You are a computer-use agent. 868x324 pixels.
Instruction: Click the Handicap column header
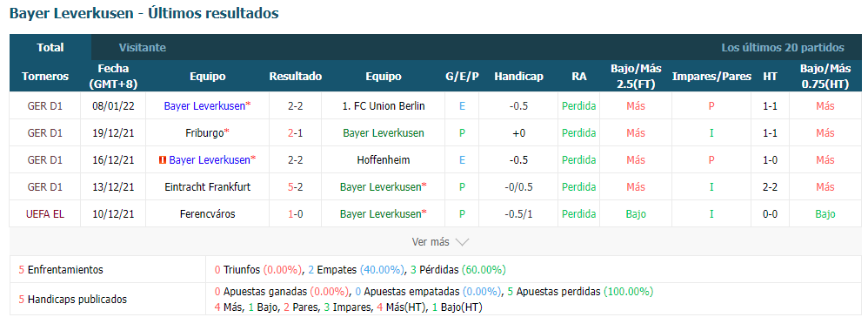(x=518, y=77)
